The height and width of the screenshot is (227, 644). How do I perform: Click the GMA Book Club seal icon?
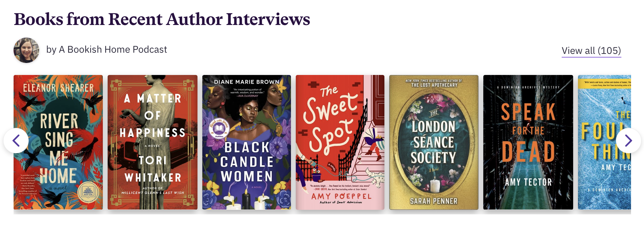click(88, 192)
